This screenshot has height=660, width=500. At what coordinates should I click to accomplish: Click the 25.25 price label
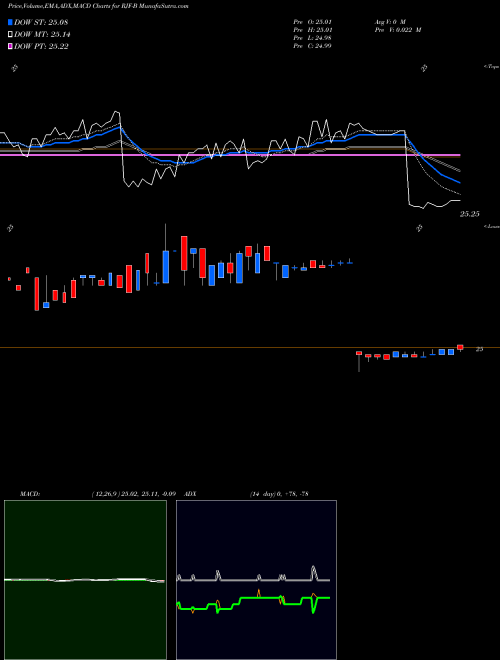[470, 214]
